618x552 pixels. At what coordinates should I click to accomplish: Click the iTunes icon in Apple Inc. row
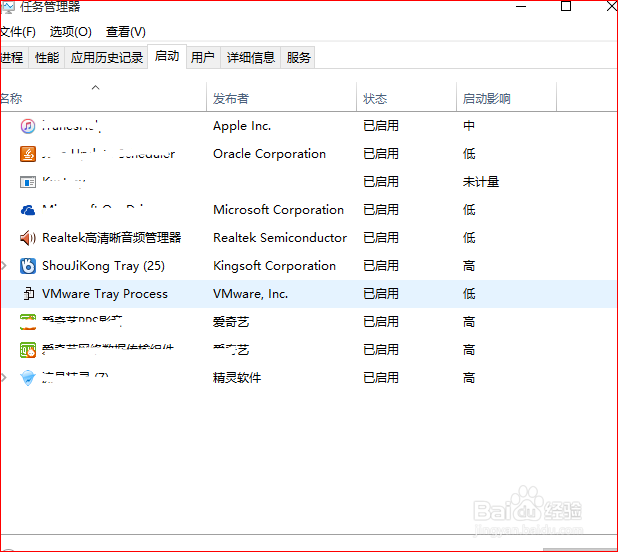click(x=28, y=126)
